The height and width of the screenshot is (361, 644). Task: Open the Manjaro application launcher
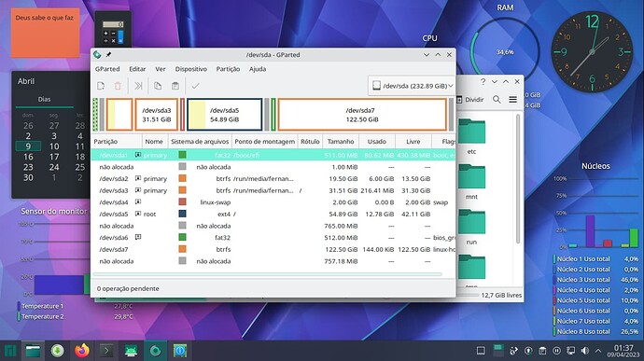coord(10,351)
